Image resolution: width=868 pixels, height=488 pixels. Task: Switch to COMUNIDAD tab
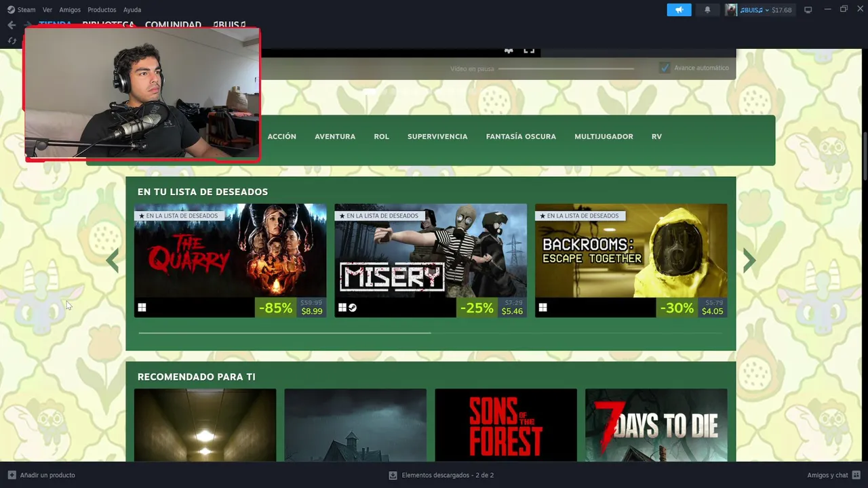[173, 24]
